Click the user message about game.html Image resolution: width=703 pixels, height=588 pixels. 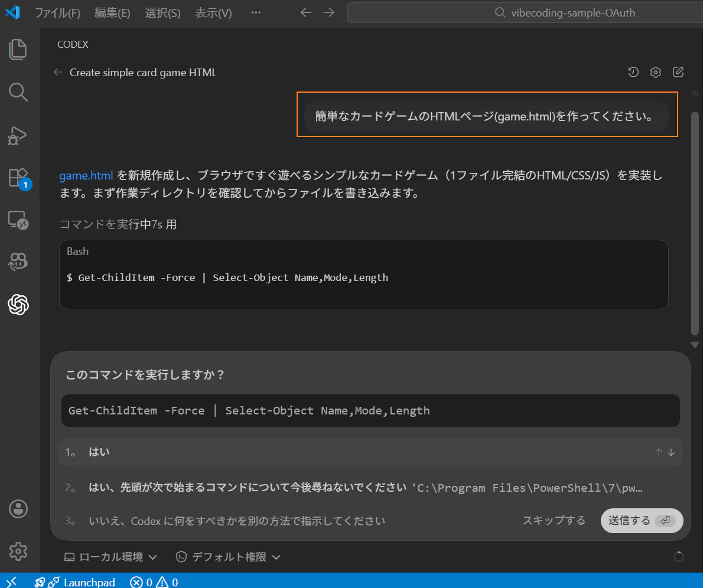tap(486, 116)
